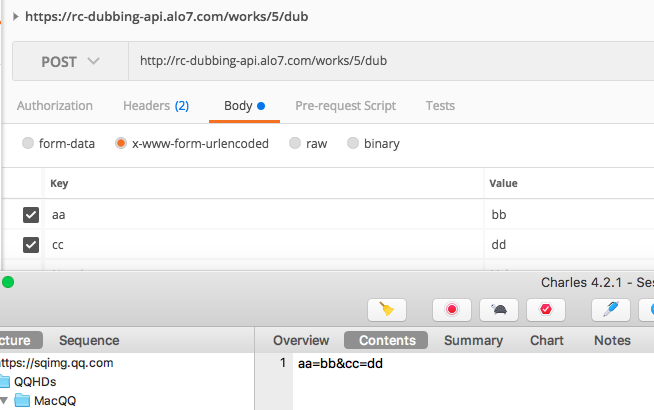Uncheck the checkbox for key cc

point(31,245)
